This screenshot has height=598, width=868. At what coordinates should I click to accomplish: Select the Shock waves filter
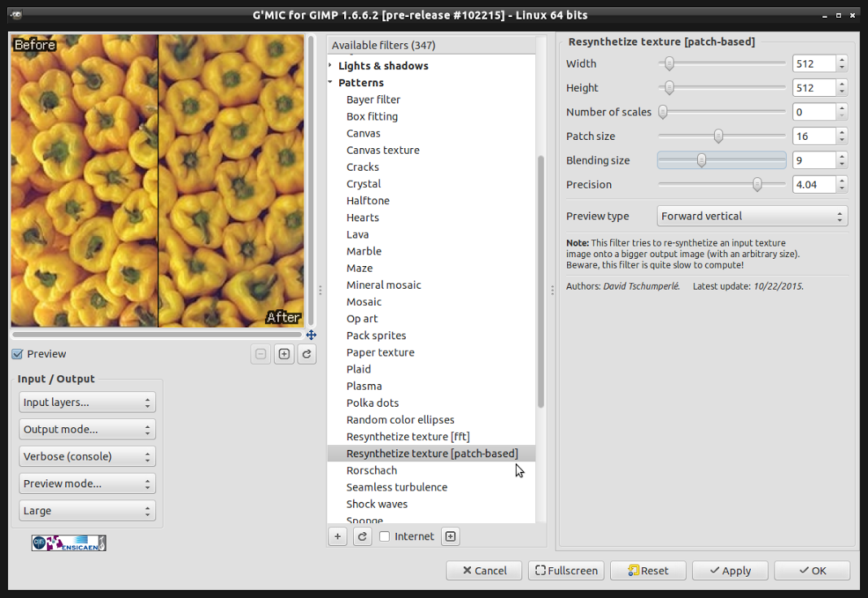[377, 504]
